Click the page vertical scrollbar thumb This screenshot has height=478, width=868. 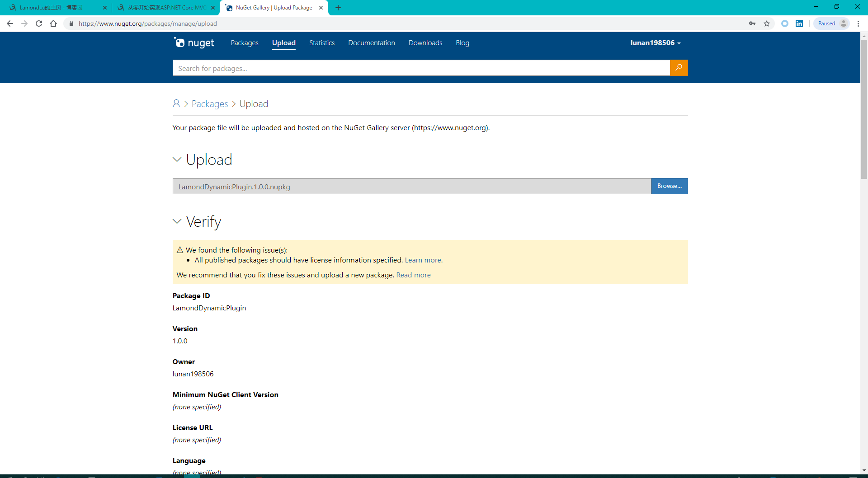(864, 108)
